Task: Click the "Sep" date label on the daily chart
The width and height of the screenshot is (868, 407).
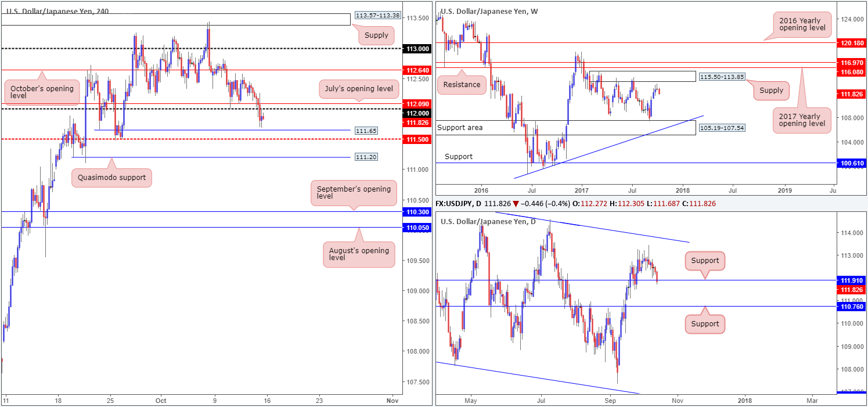Action: point(610,401)
